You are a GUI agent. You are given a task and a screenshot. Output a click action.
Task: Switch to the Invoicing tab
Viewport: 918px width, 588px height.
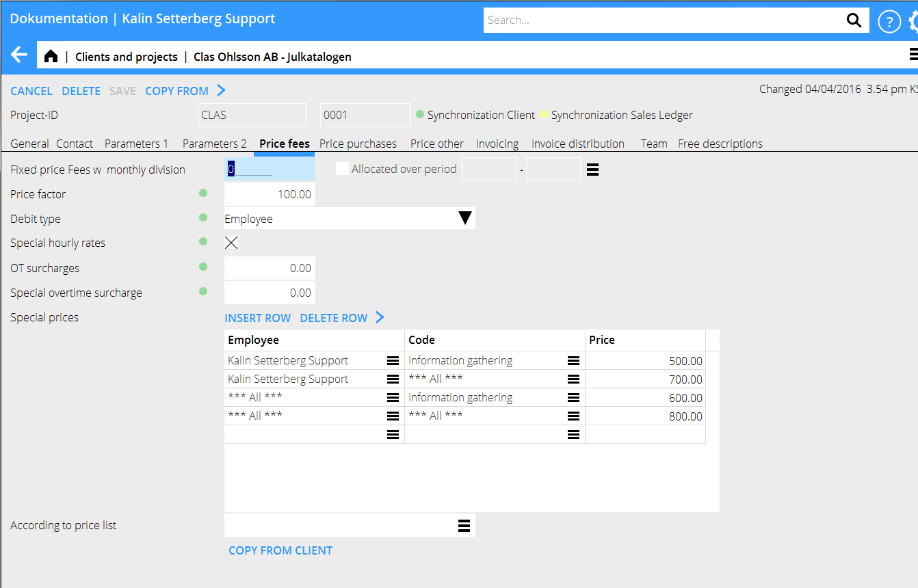click(497, 144)
